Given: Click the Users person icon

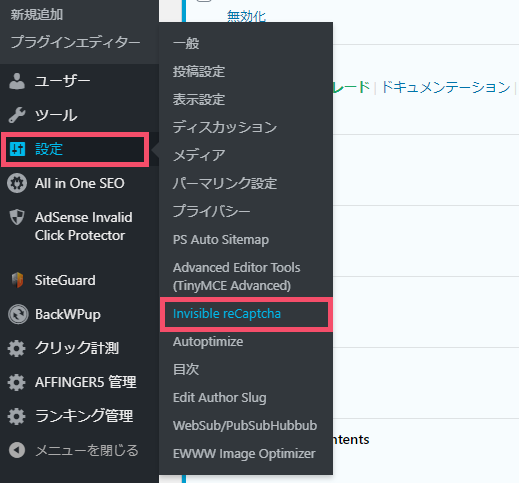Looking at the screenshot, I should point(17,81).
